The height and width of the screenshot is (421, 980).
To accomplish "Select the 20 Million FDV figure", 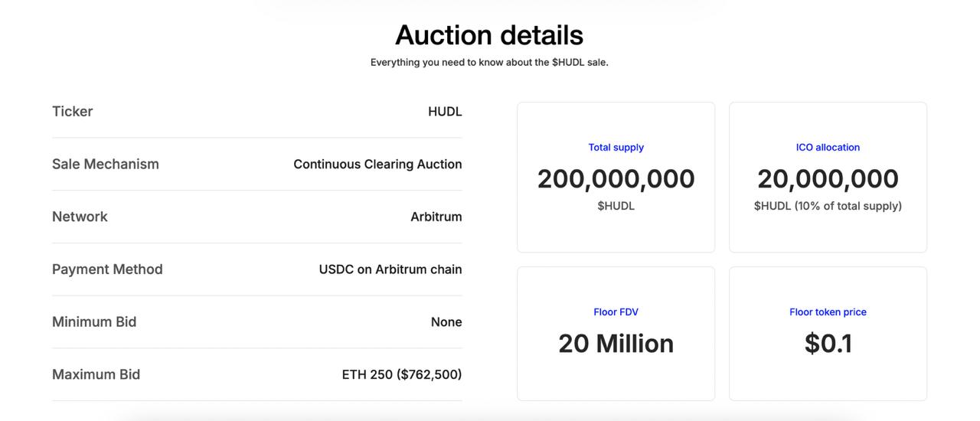I will point(616,344).
